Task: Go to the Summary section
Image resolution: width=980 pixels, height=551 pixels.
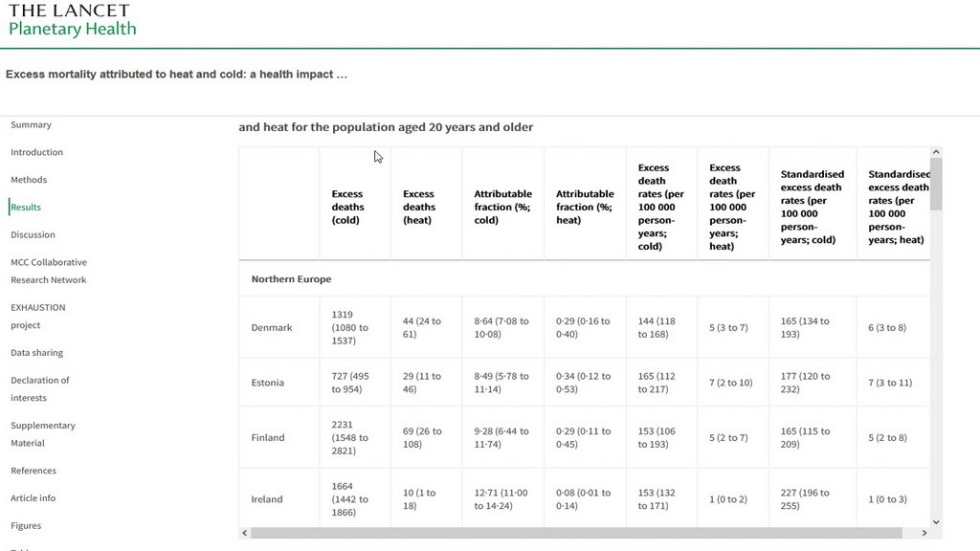Action: pyautogui.click(x=32, y=124)
